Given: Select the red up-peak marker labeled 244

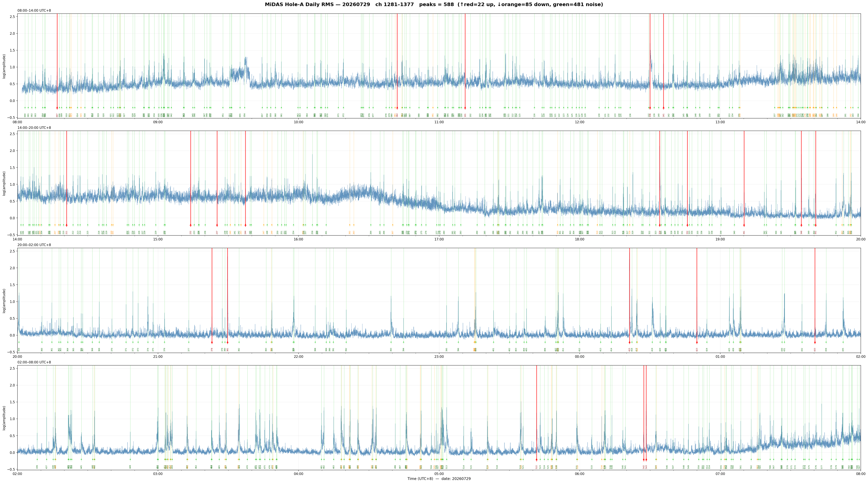Looking at the screenshot, I should point(245,225).
